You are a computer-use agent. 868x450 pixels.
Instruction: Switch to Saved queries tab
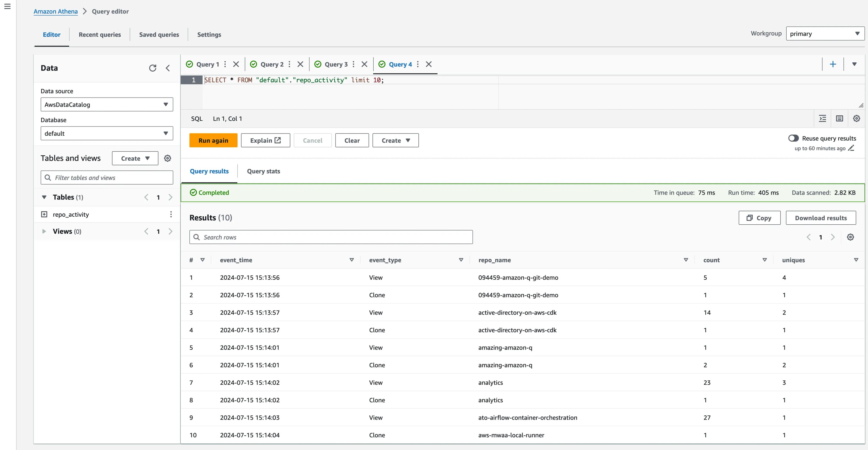[x=159, y=35]
